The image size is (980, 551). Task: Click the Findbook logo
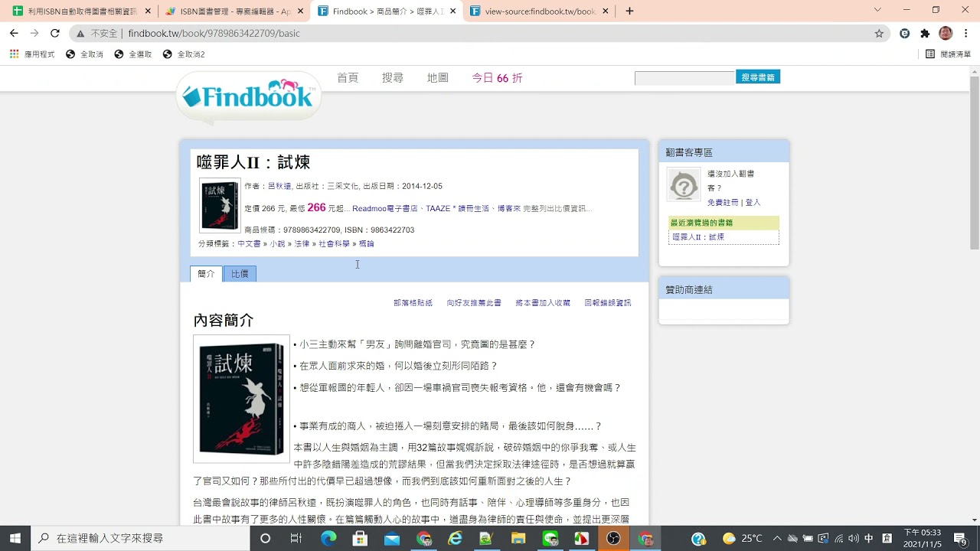point(248,96)
